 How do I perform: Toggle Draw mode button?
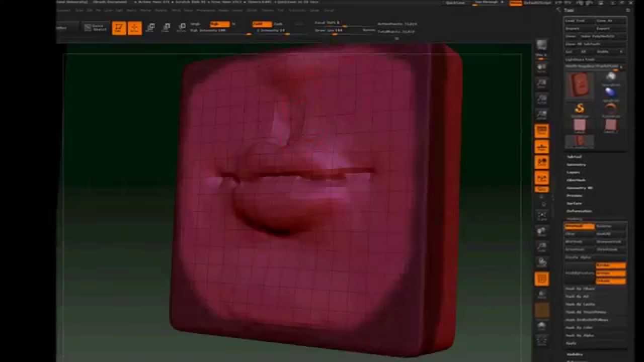click(x=134, y=28)
